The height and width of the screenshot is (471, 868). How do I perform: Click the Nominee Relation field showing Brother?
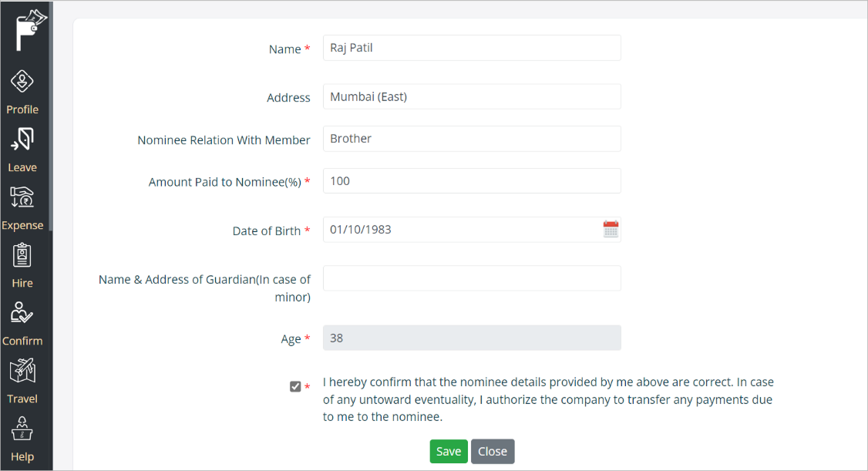point(472,139)
